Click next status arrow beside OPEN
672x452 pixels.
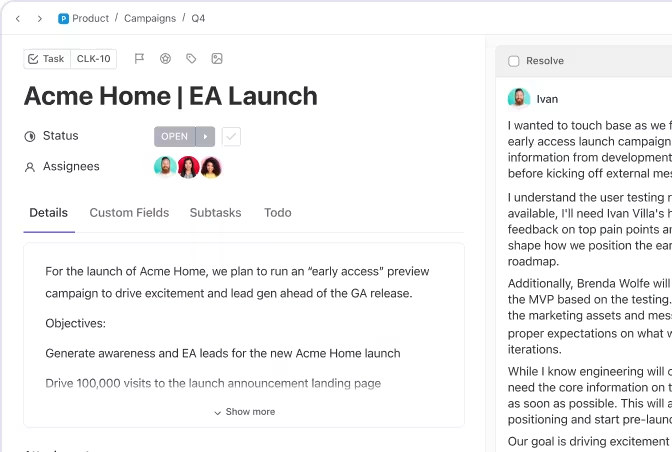[x=205, y=137]
